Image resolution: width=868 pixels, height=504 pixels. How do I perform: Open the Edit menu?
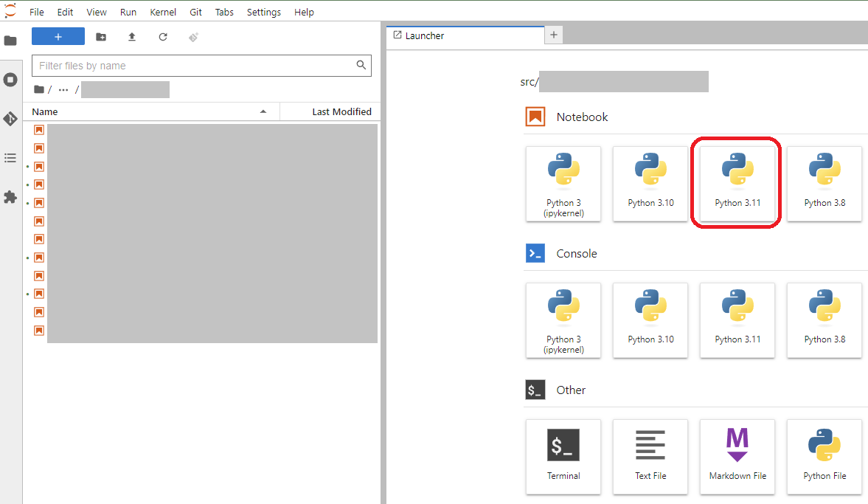(66, 13)
